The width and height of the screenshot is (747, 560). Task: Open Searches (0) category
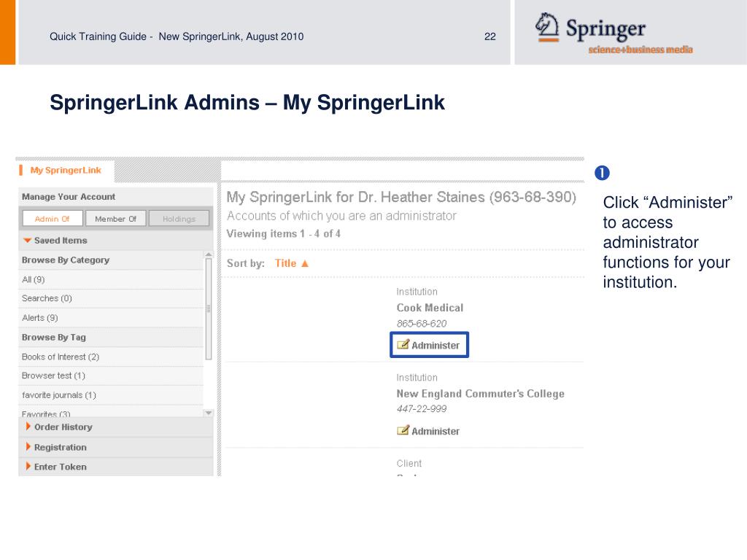pyautogui.click(x=47, y=298)
